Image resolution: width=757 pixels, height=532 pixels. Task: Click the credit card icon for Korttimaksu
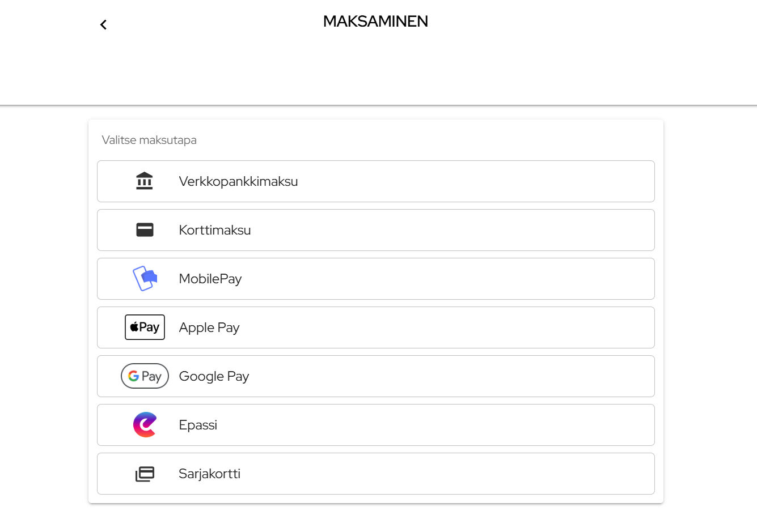click(x=145, y=229)
